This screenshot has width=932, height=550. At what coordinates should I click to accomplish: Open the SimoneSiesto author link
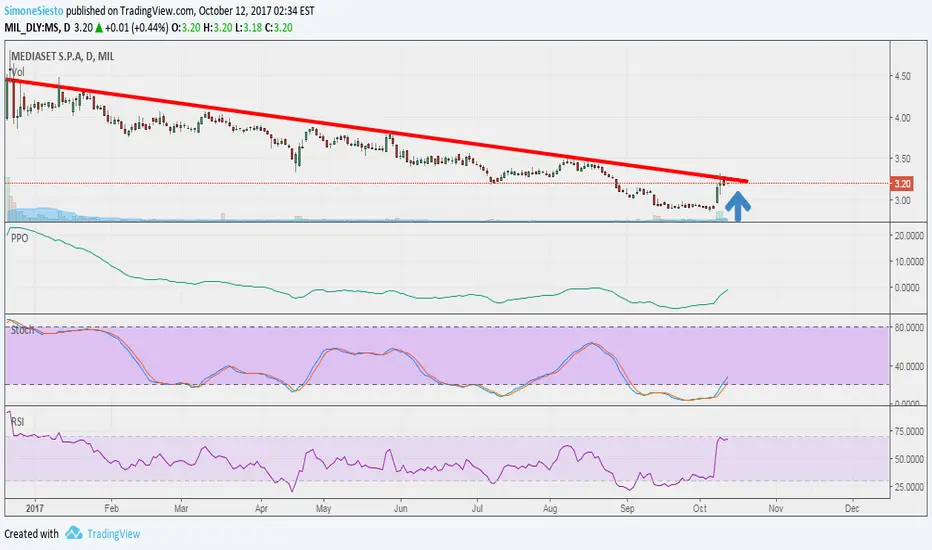[34, 11]
